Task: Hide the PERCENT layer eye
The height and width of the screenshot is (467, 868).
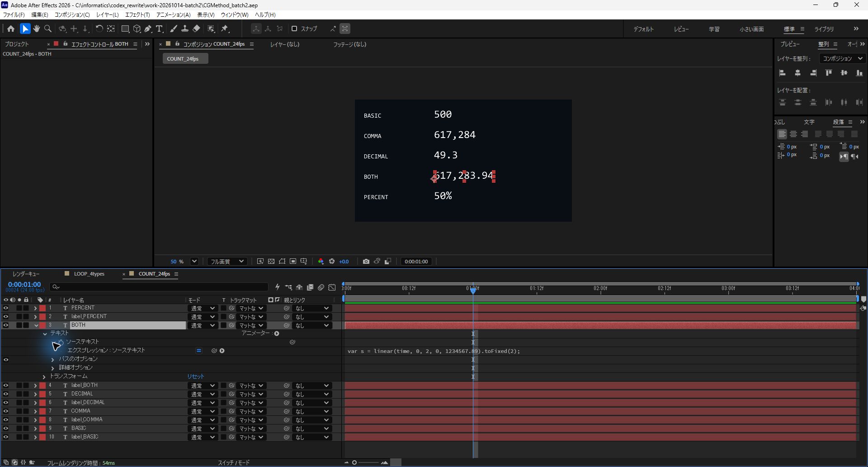Action: (x=6, y=308)
